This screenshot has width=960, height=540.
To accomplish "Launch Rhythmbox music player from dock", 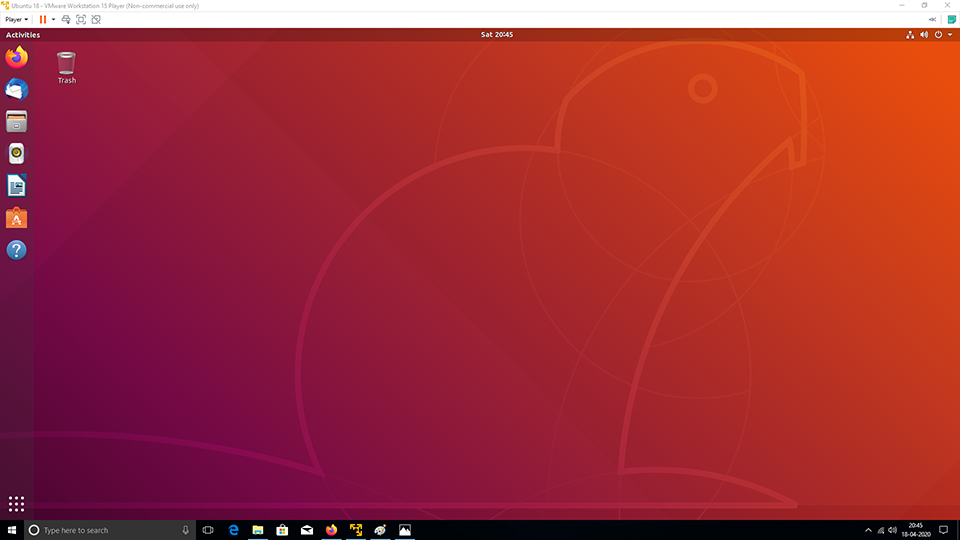I will (x=17, y=154).
